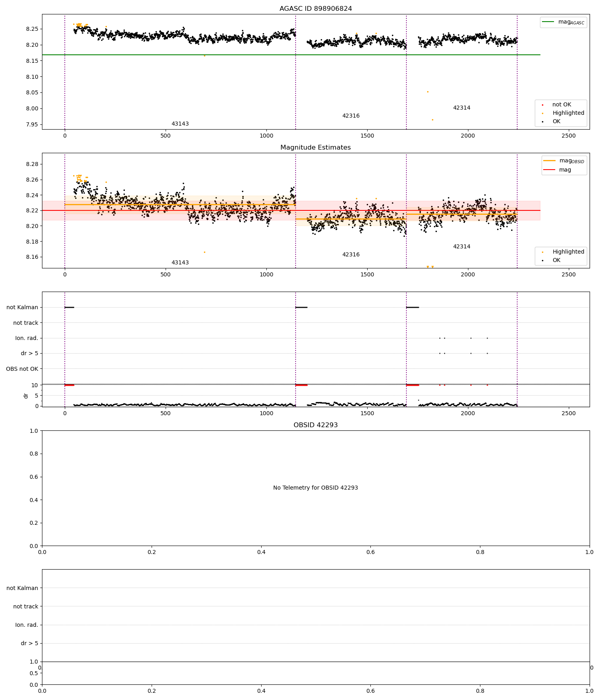Click 'not Kalman' label in the third plot
This screenshot has width=600, height=700.
point(22,308)
